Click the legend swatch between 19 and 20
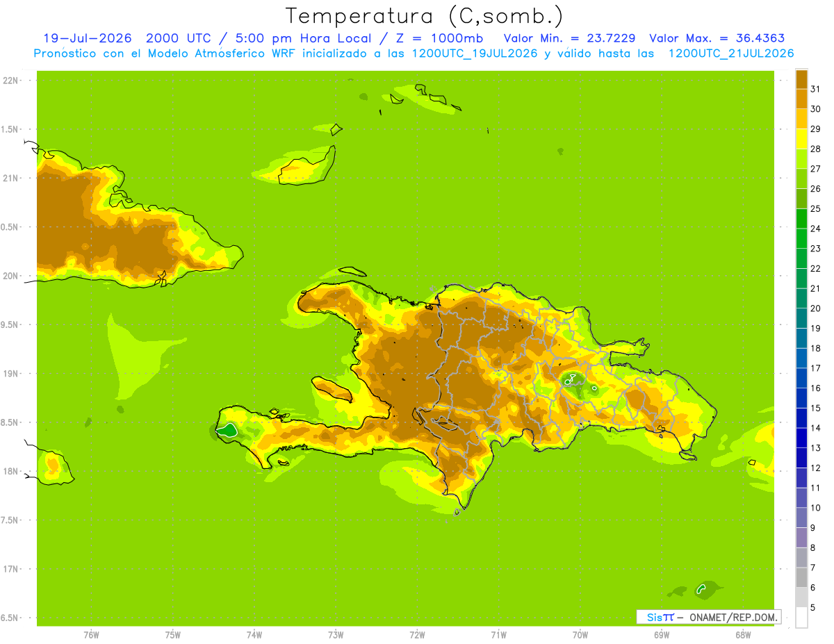The width and height of the screenshot is (834, 644). 801,318
